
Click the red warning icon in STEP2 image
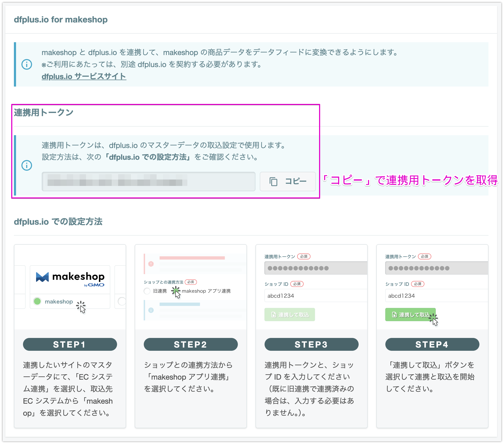(151, 264)
